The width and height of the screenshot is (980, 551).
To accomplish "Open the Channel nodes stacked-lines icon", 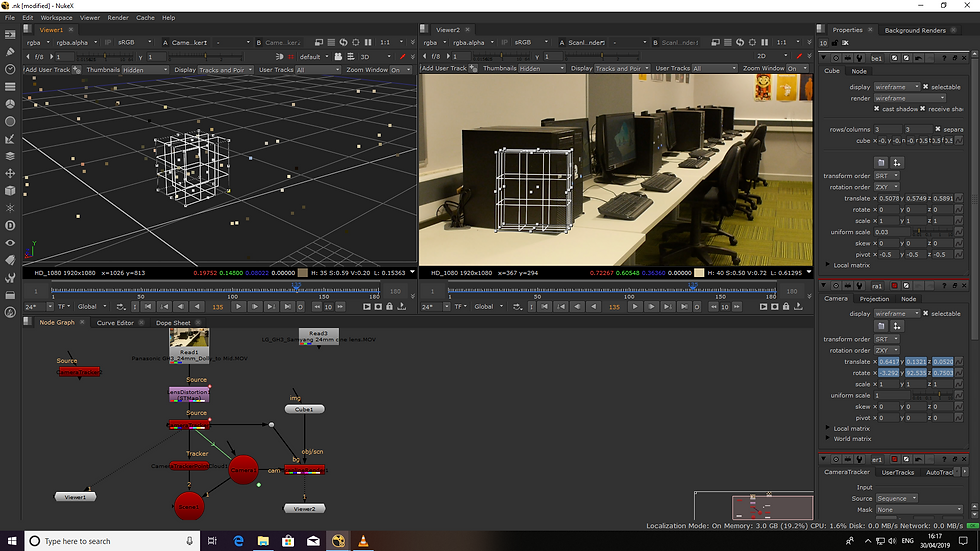I will [10, 87].
